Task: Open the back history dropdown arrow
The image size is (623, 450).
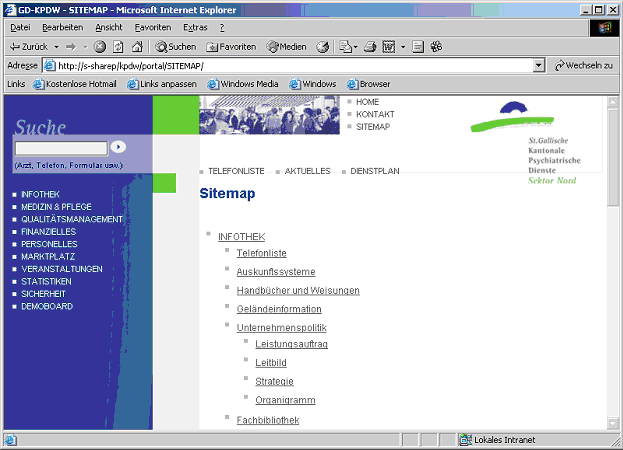Action: point(56,47)
